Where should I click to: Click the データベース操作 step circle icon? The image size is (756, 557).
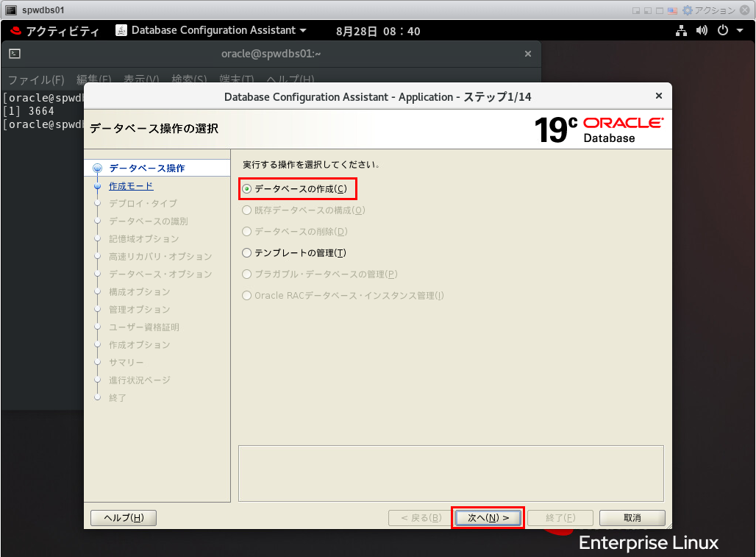97,168
